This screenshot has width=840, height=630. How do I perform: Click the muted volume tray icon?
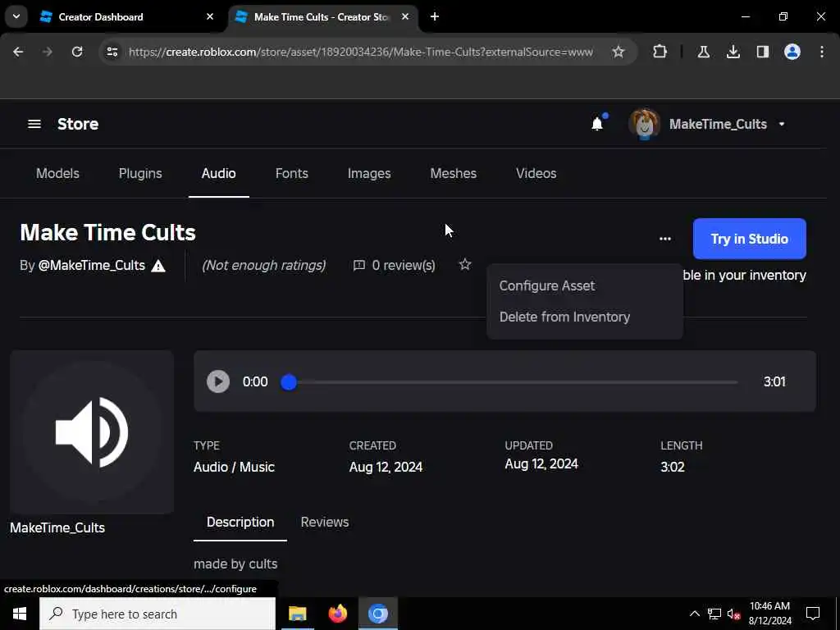pos(733,614)
